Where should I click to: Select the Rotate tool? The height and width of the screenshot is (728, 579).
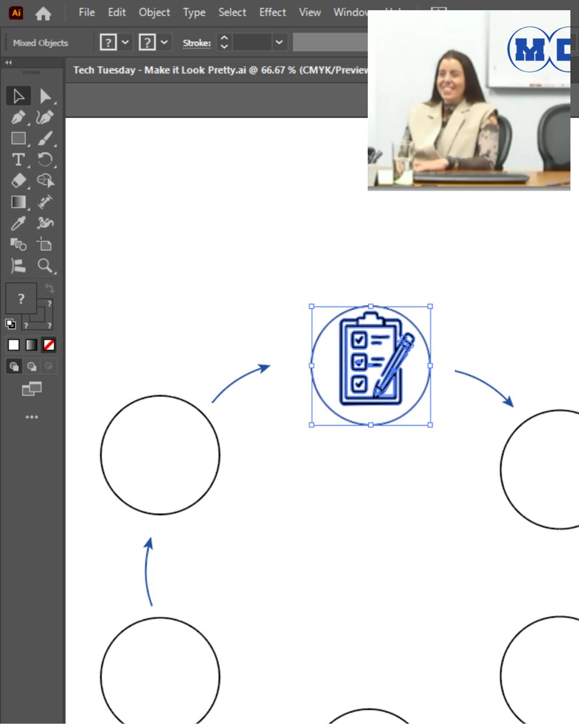click(46, 160)
